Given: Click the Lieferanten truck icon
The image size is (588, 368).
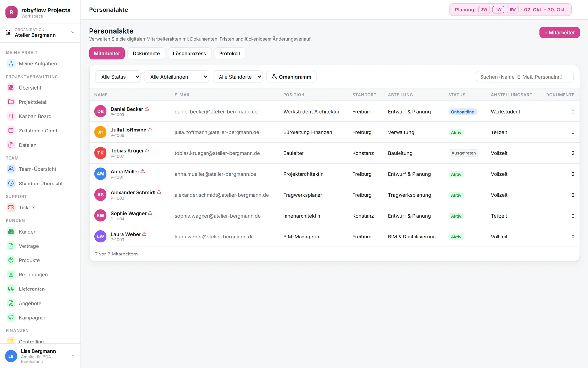Looking at the screenshot, I should (11, 289).
